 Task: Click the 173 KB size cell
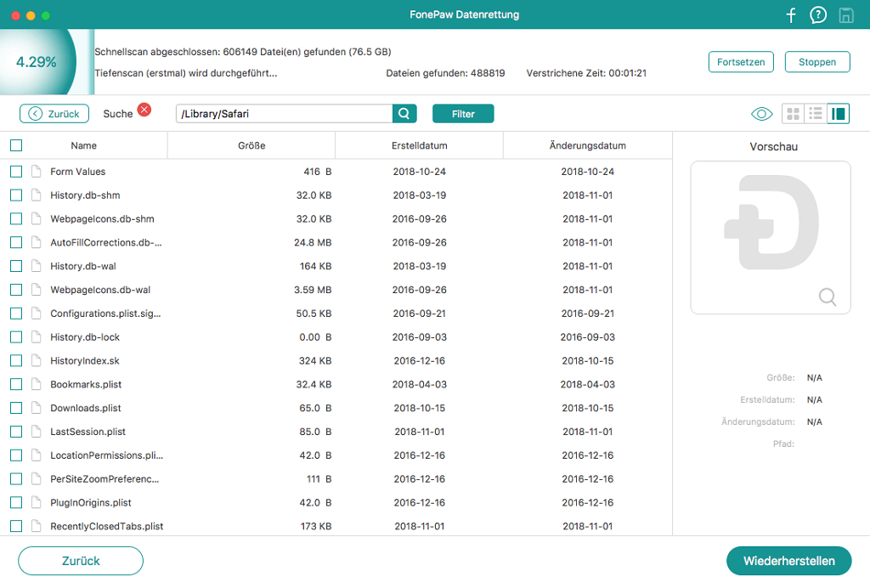click(316, 526)
